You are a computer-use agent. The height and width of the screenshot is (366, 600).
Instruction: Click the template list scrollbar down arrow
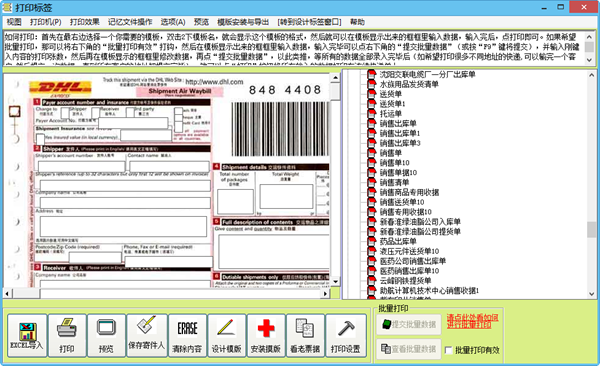coord(592,294)
